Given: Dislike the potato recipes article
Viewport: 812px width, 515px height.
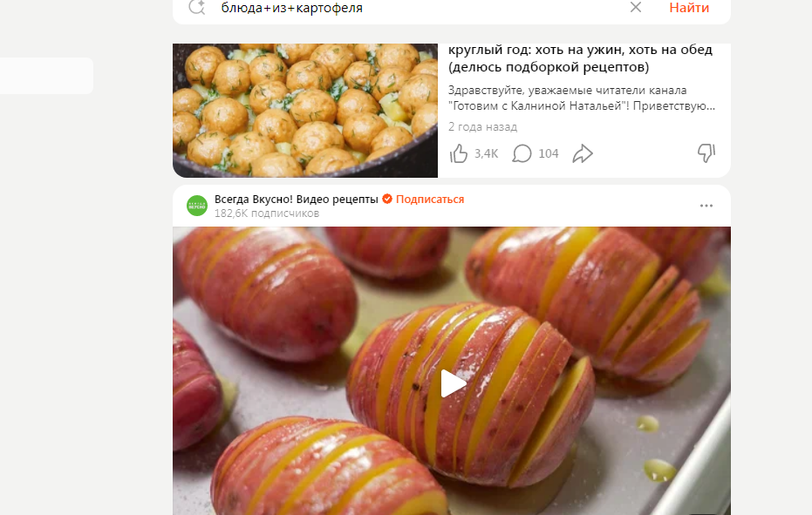Looking at the screenshot, I should tap(706, 152).
